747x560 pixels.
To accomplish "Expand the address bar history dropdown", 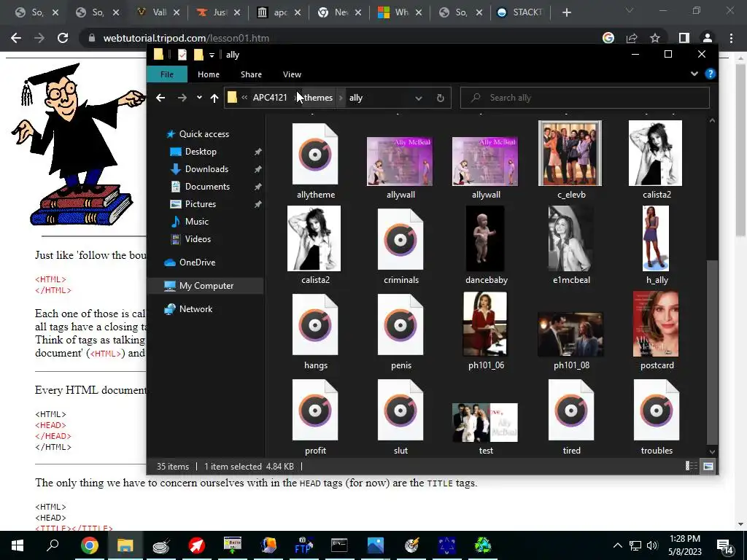I will pos(418,98).
